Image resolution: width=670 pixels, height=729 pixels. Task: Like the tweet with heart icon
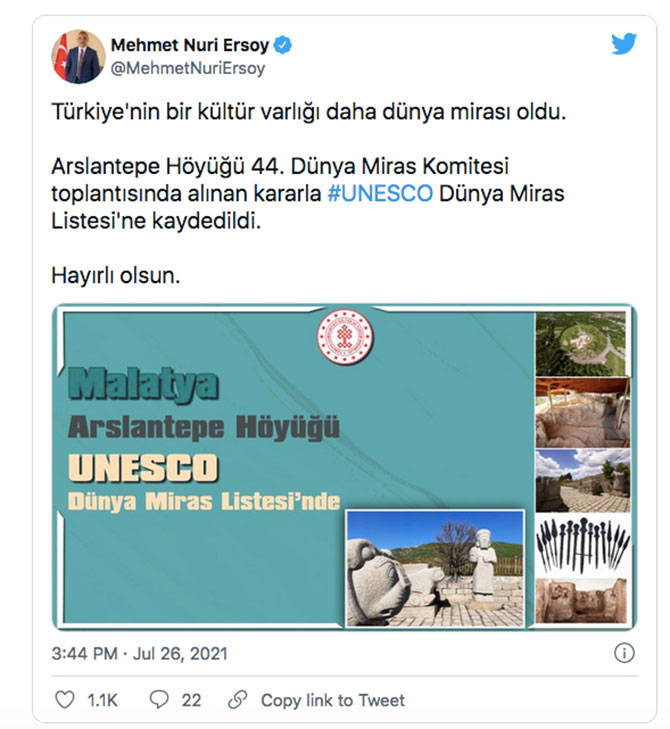(65, 700)
